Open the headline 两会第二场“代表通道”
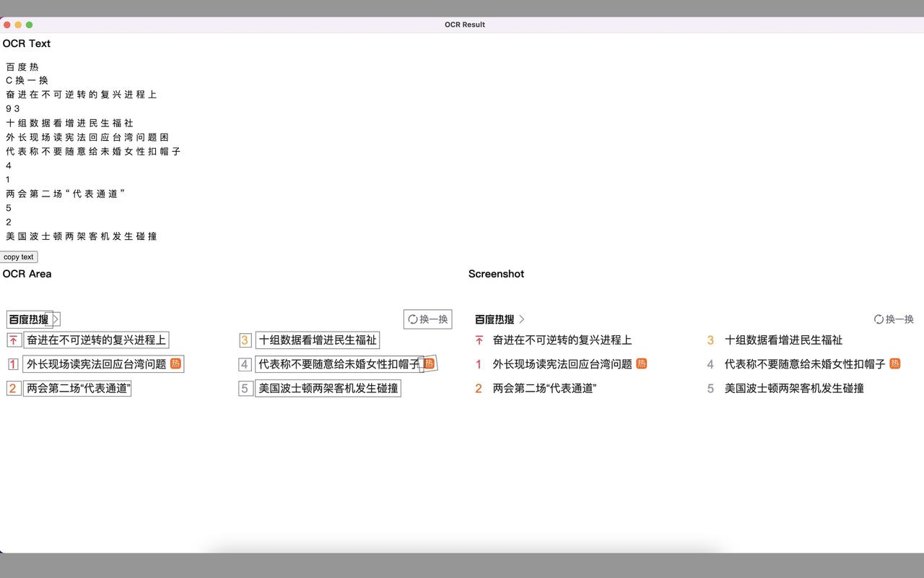 click(78, 388)
